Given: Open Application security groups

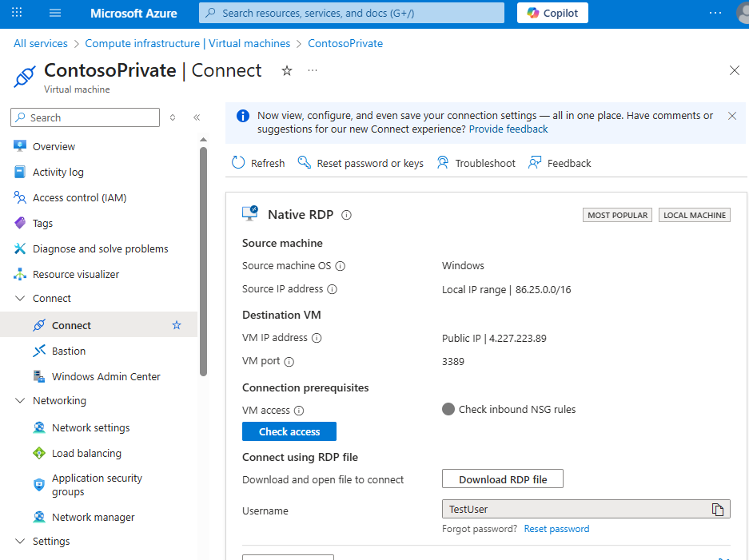Looking at the screenshot, I should 98,485.
